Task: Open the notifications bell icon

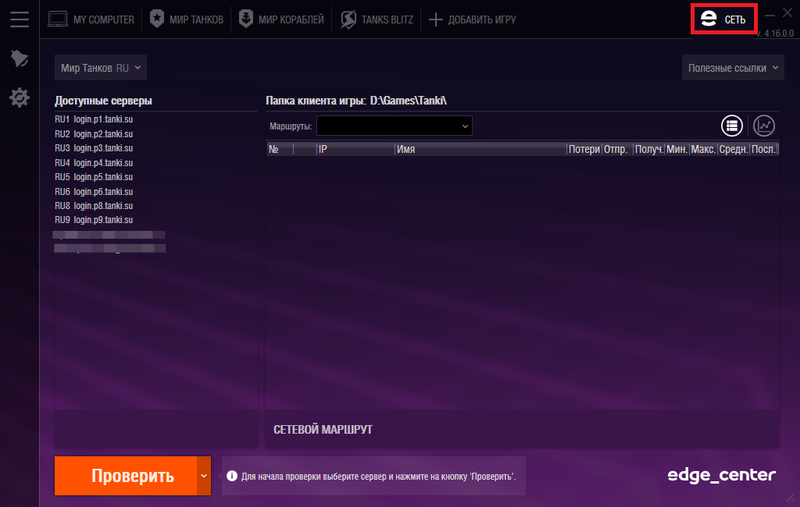Action: [19, 58]
